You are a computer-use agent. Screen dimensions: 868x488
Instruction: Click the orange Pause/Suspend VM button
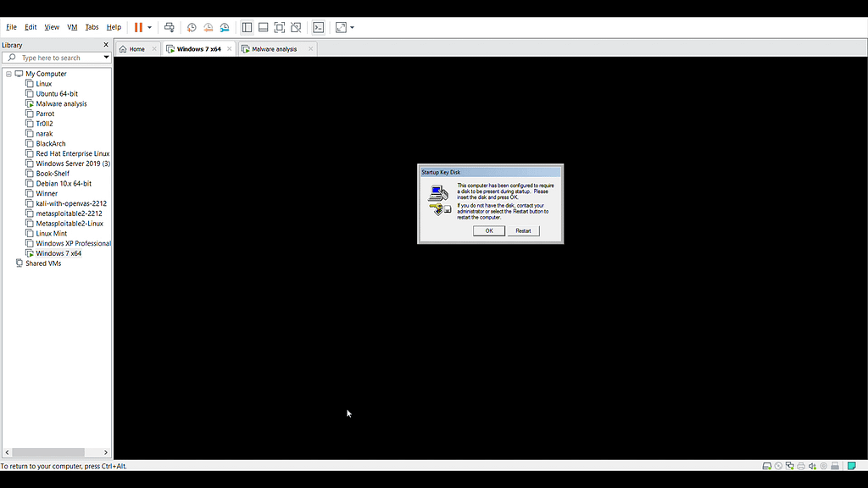(138, 27)
